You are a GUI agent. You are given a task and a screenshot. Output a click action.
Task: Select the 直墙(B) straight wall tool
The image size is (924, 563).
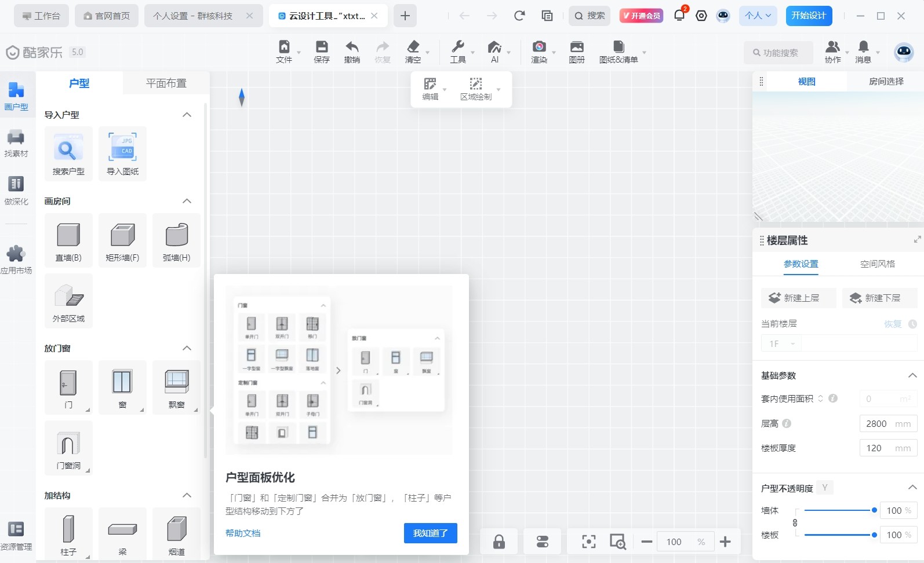[68, 240]
